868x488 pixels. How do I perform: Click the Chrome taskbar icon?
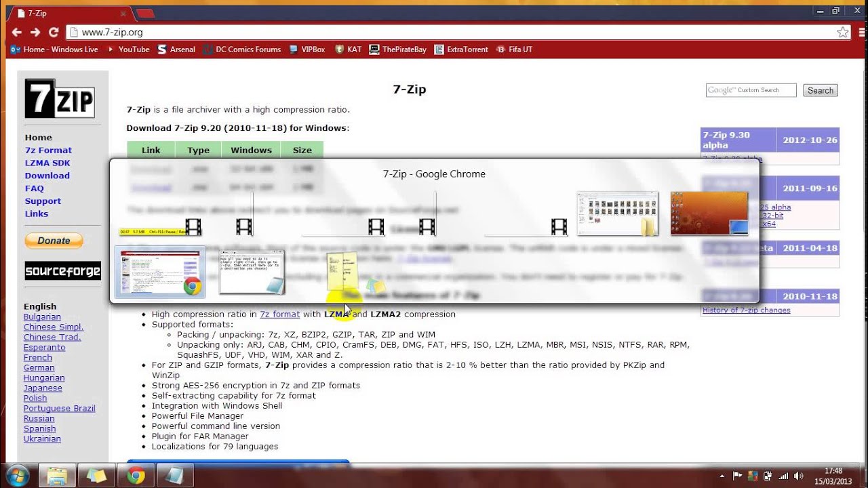tap(136, 476)
